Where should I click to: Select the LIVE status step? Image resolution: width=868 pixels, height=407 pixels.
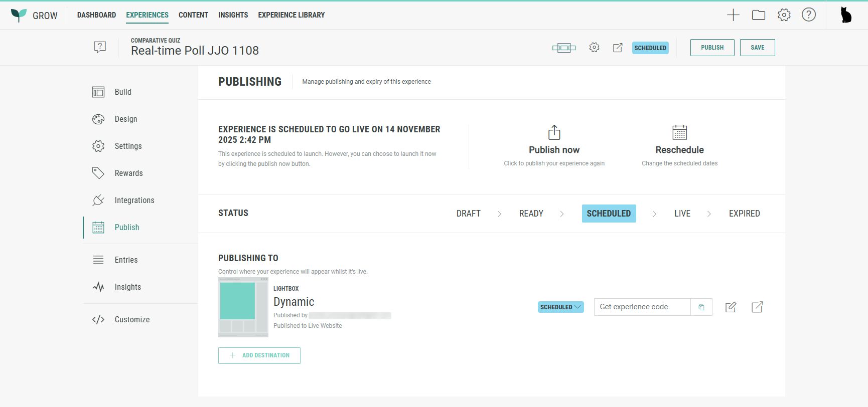tap(682, 214)
